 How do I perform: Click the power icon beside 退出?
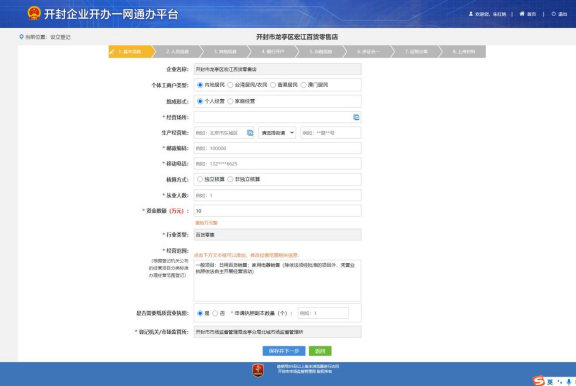pyautogui.click(x=554, y=14)
